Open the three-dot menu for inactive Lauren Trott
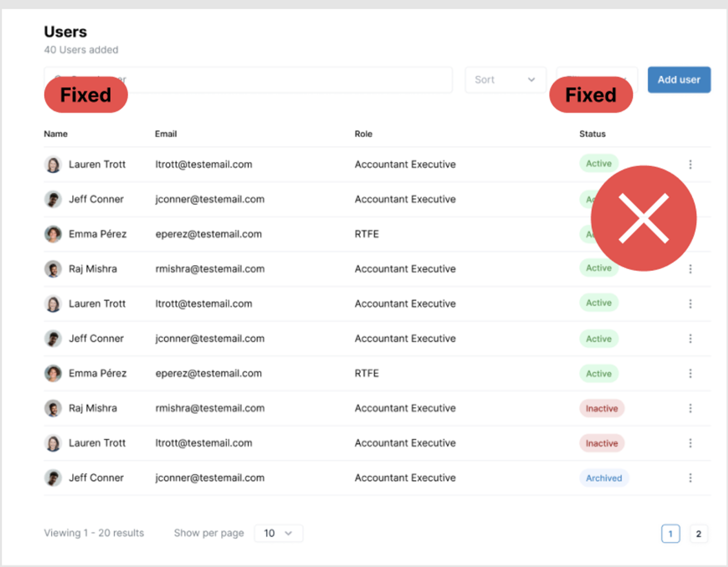728x567 pixels. (690, 443)
